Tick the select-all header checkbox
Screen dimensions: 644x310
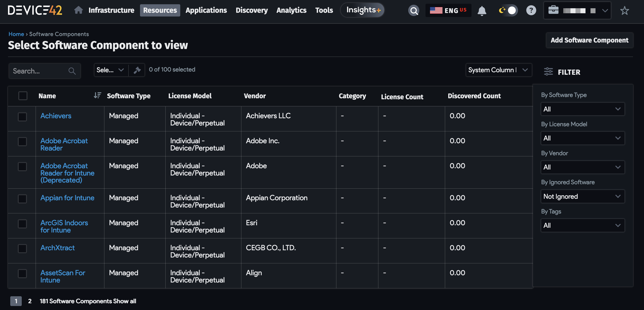pyautogui.click(x=23, y=96)
